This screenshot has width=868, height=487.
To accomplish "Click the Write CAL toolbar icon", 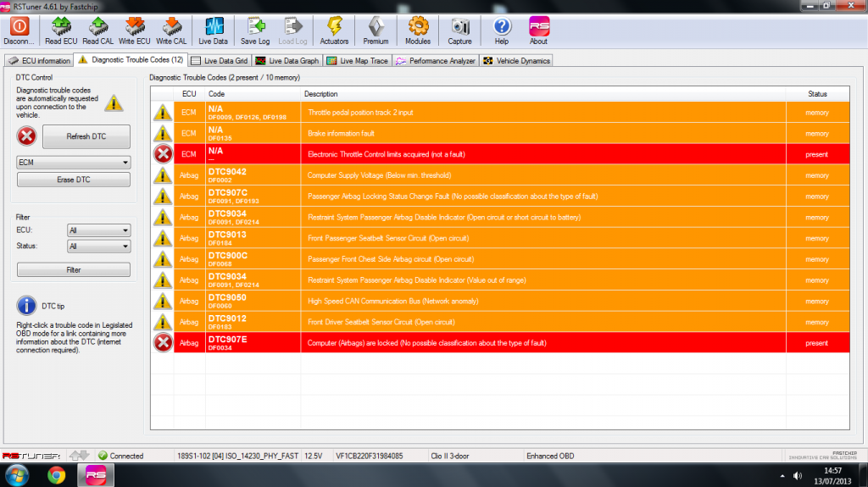I will 171,26.
